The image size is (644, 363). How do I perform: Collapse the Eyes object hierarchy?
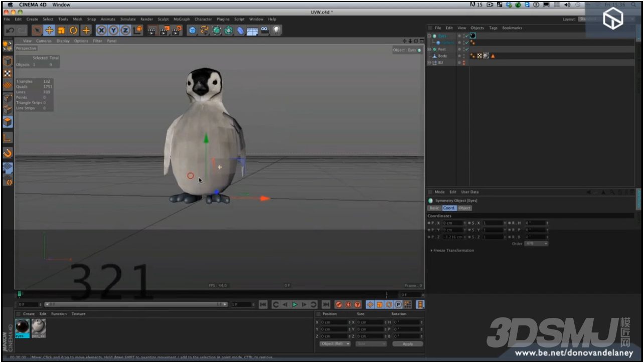tap(429, 36)
